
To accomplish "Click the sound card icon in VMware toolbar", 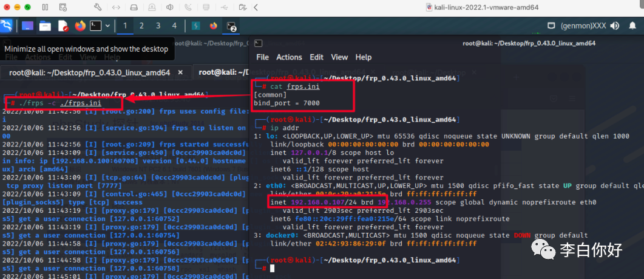I will (169, 7).
